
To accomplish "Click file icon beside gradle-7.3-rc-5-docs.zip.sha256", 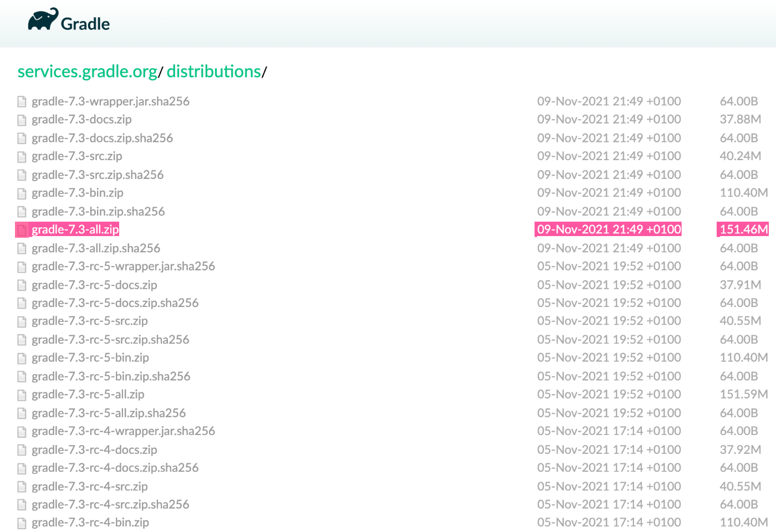I will (x=22, y=303).
